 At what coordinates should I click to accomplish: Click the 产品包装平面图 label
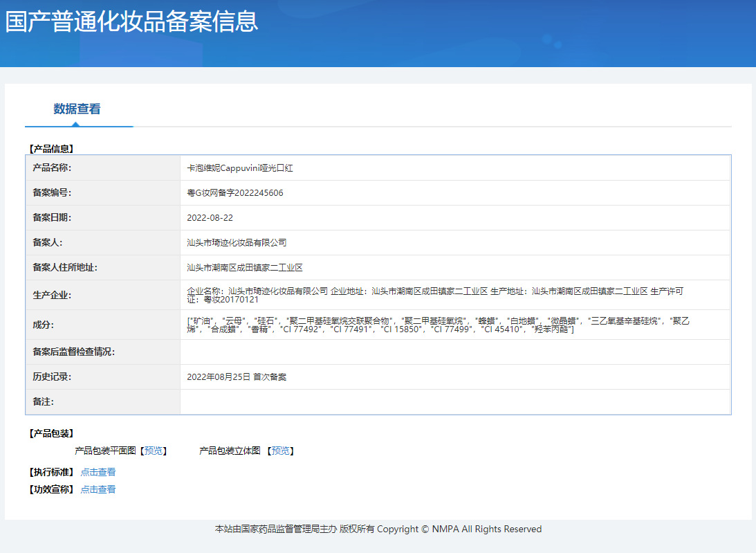click(105, 451)
